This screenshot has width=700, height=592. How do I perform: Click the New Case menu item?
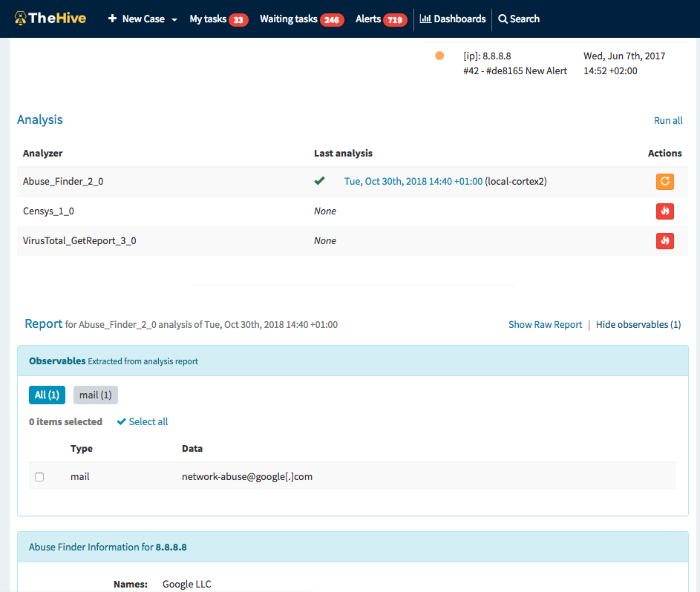143,19
